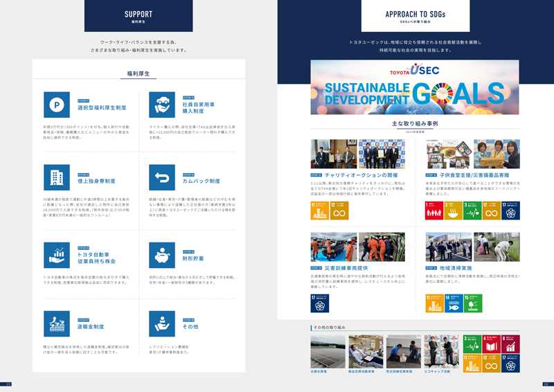Click the car icon for 社員自家用車購入制度

[x=162, y=105]
